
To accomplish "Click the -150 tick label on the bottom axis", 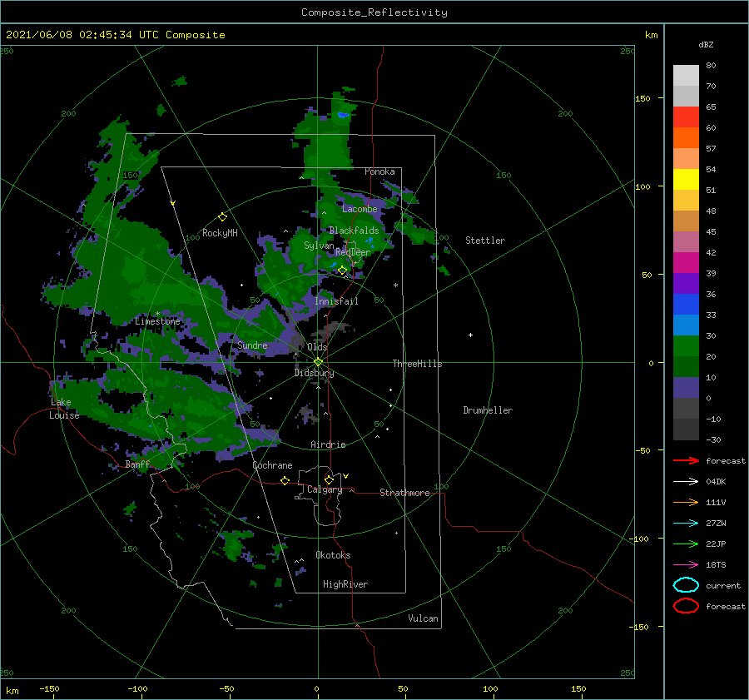I will click(49, 688).
